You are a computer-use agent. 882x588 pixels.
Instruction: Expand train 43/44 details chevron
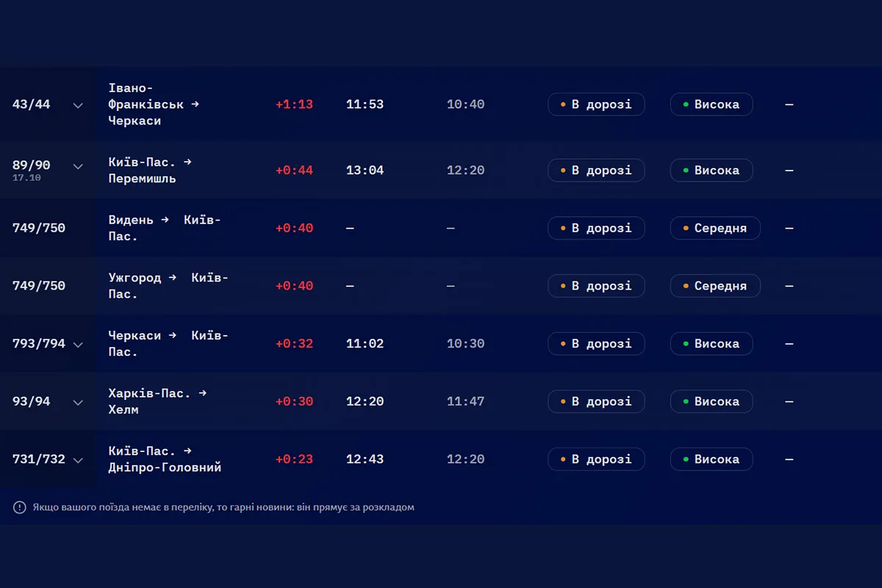(x=78, y=105)
